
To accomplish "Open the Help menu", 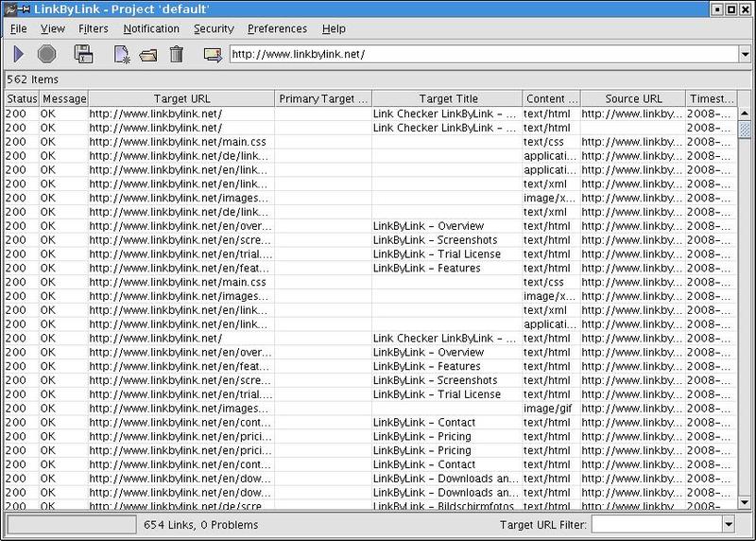I will pyautogui.click(x=334, y=29).
